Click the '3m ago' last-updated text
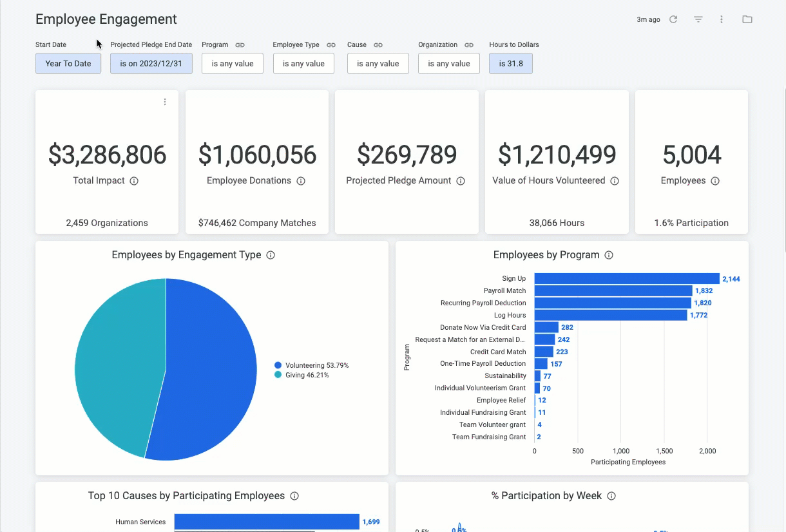 point(648,20)
